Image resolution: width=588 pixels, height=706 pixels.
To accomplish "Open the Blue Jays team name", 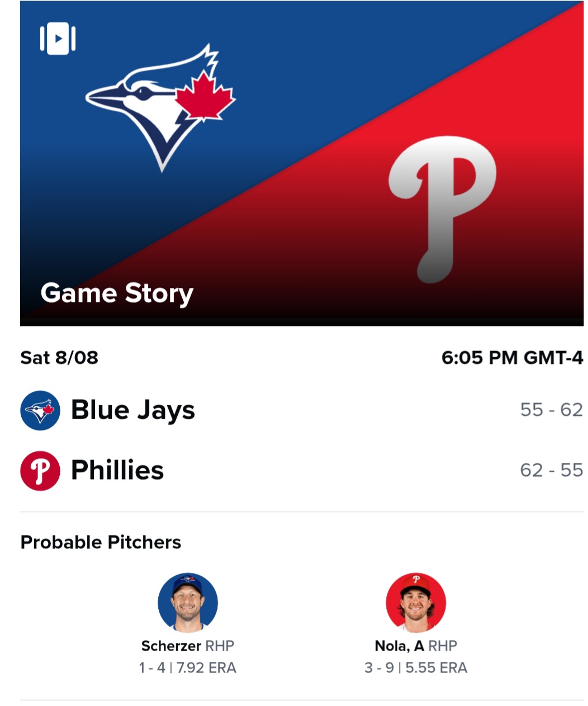I will (x=133, y=410).
